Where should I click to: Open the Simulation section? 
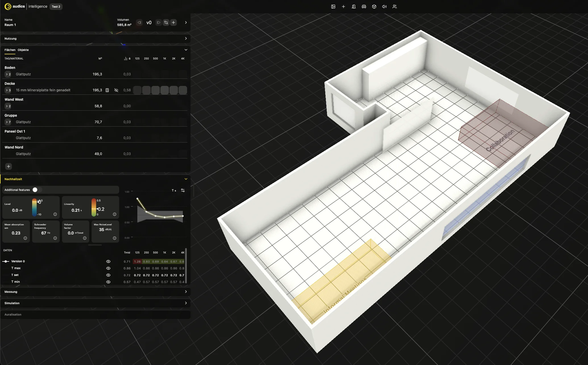(95, 303)
